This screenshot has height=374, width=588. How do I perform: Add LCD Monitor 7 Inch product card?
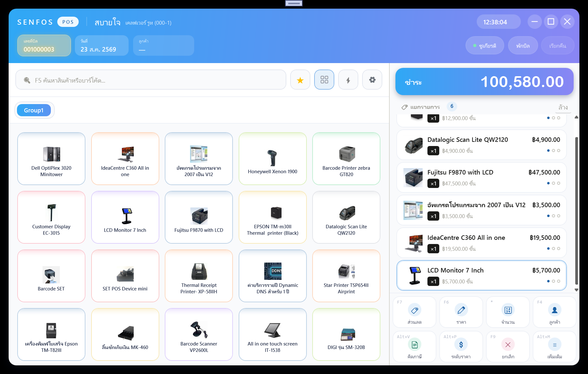click(x=125, y=217)
